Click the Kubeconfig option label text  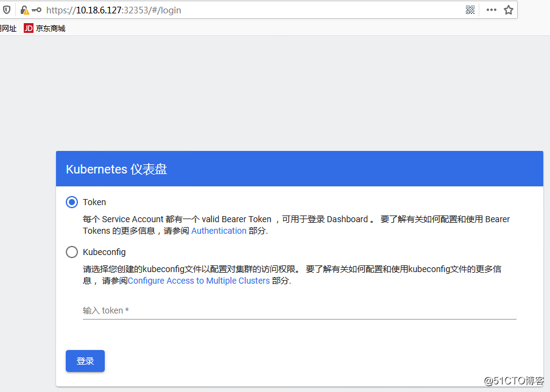click(104, 252)
